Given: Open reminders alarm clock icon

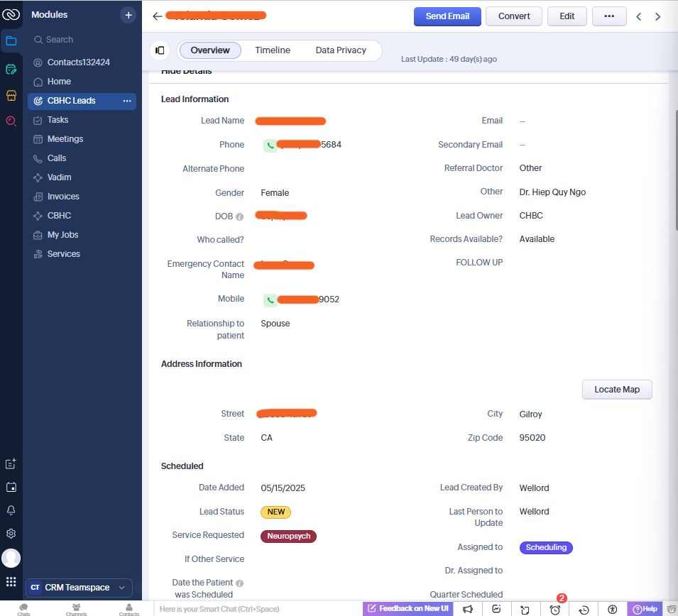Looking at the screenshot, I should (554, 610).
